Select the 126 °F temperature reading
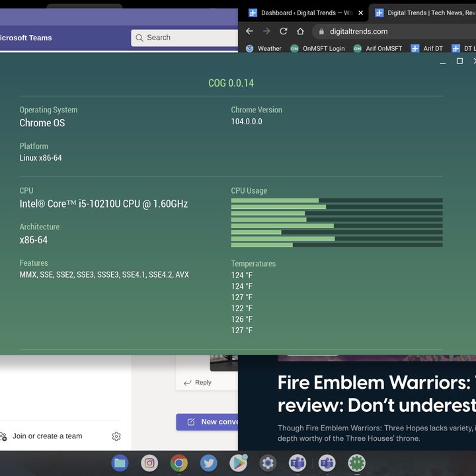Viewport: 476px width, 476px height. pyautogui.click(x=242, y=319)
